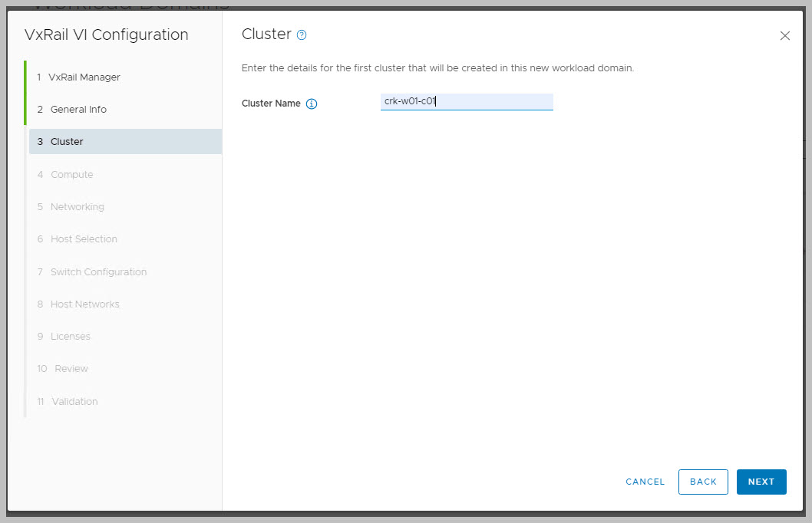Screen dimensions: 812x523
Task: Click the help icon beside the Cluster heading
Action: pyautogui.click(x=302, y=35)
